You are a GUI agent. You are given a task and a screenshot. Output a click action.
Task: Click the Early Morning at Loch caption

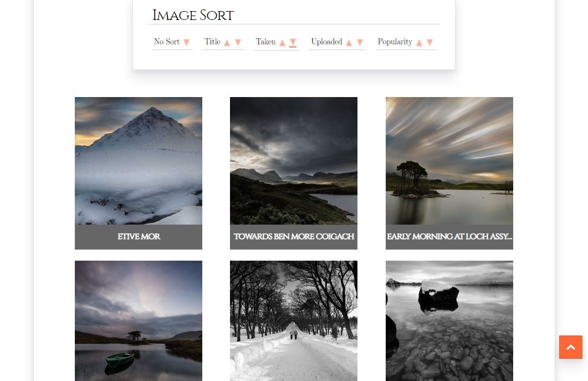coord(449,237)
